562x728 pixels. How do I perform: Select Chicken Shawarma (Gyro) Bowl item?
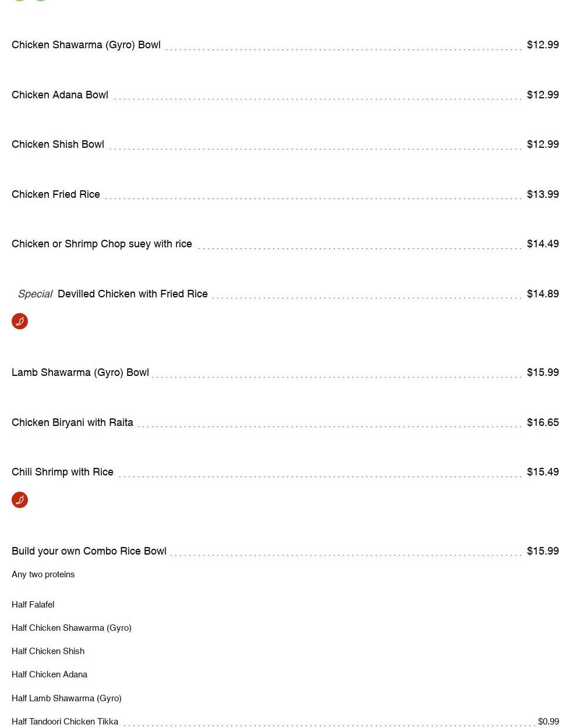[x=86, y=45]
